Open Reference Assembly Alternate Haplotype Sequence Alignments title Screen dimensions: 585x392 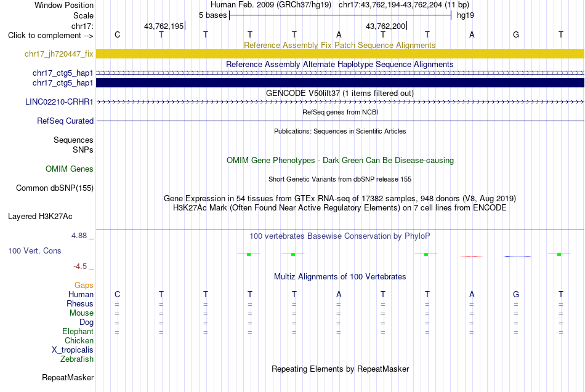tap(340, 64)
